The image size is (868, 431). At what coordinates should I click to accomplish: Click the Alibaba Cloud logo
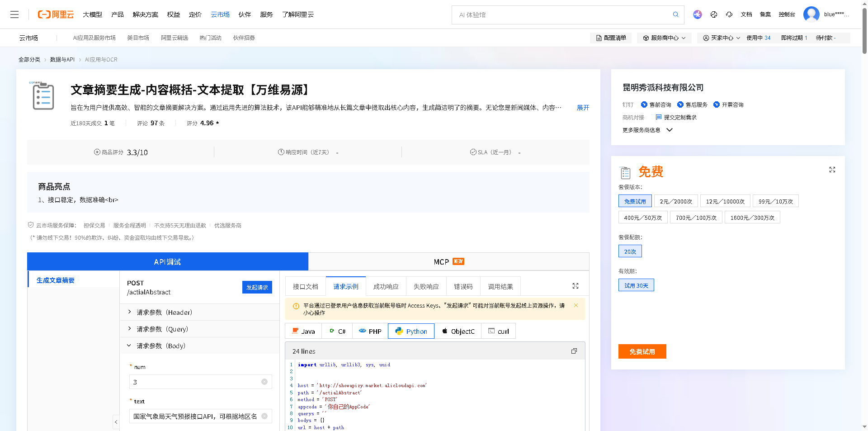coord(56,14)
